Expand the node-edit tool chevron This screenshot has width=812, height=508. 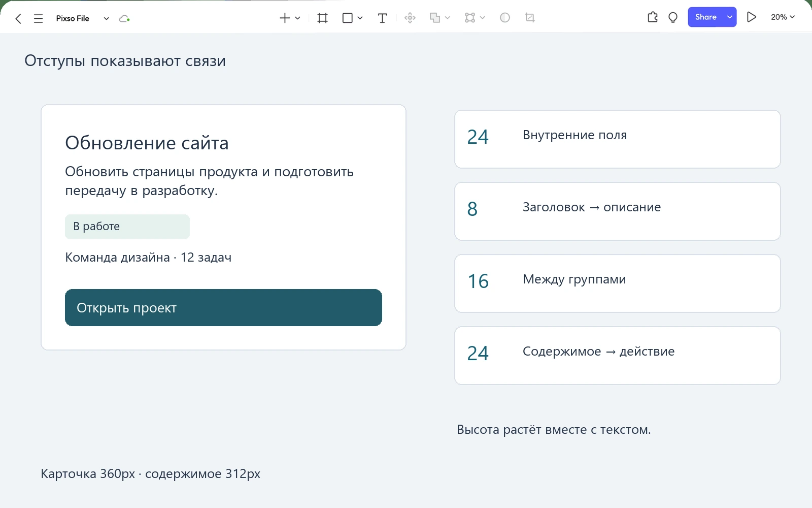[x=483, y=18]
